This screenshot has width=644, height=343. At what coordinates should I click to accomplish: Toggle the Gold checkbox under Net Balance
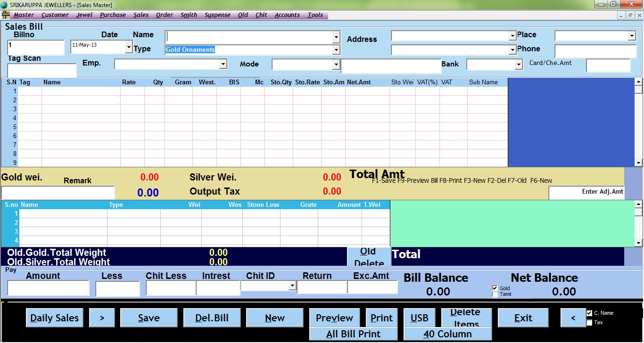pos(495,288)
